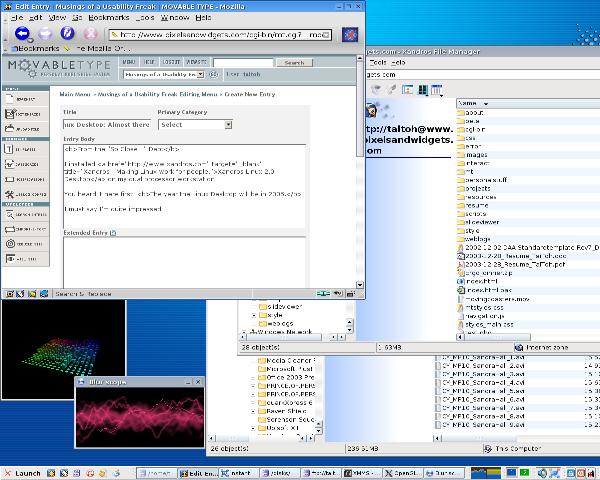This screenshot has height=480, width=600.
Task: Click the security lock icon in Mozilla
Action: click(x=351, y=294)
